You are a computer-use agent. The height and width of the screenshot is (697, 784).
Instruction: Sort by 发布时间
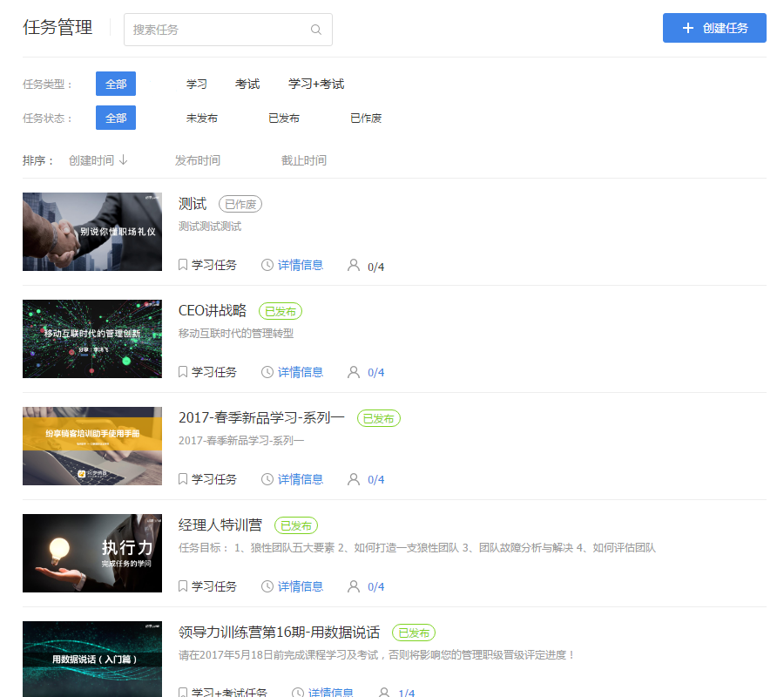[x=198, y=160]
